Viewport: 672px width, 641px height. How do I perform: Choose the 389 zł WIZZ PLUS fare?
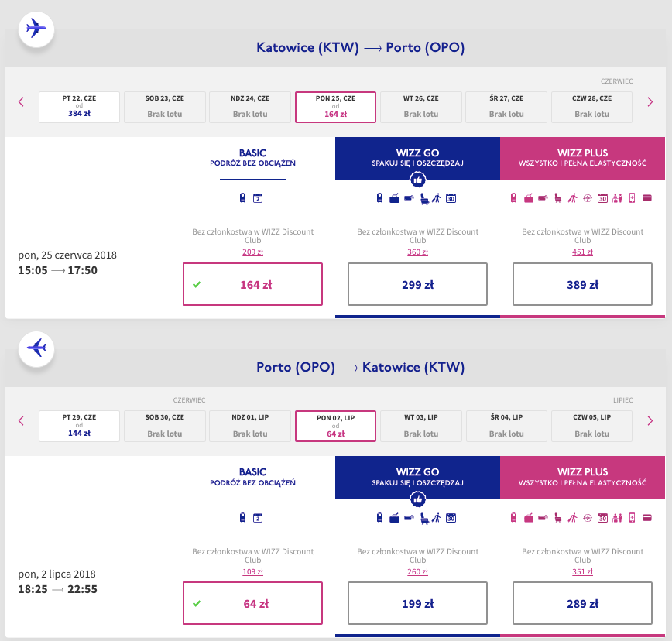coord(582,284)
